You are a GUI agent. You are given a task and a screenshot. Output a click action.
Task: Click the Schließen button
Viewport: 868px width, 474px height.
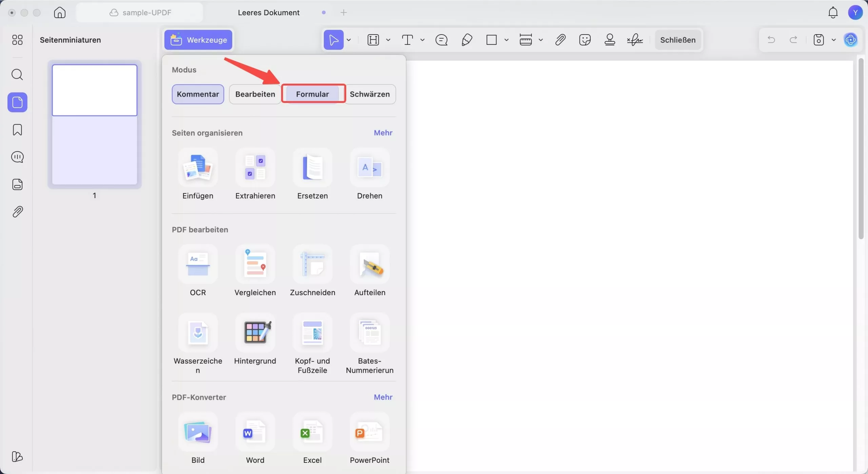(677, 40)
